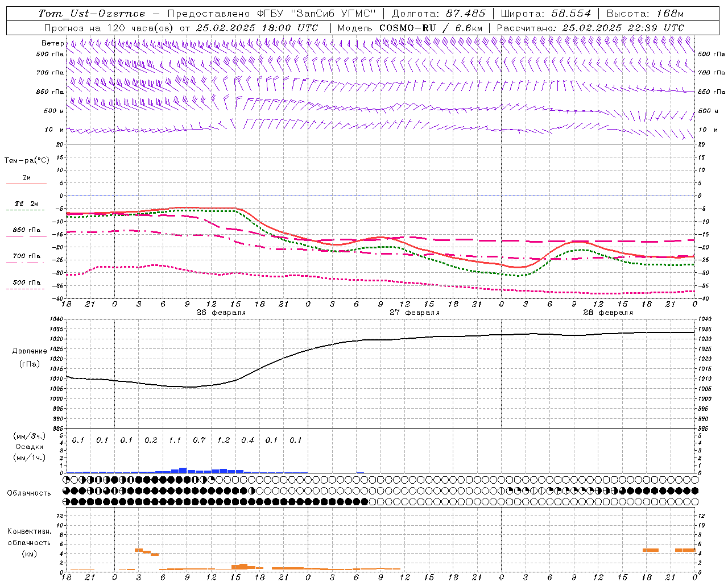The height and width of the screenshot is (582, 728).
Task: Select the Облачность cloudiness row label
Action: (x=29, y=493)
